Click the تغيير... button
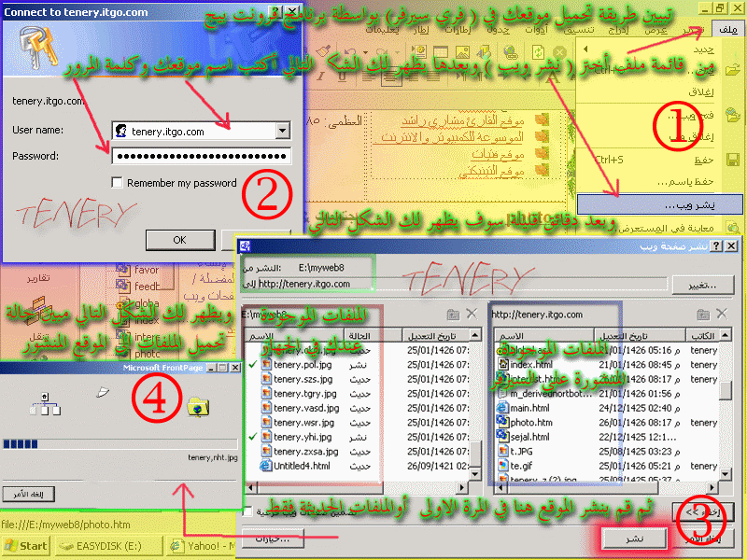Viewport: 747px width, 560px height. coord(703,286)
